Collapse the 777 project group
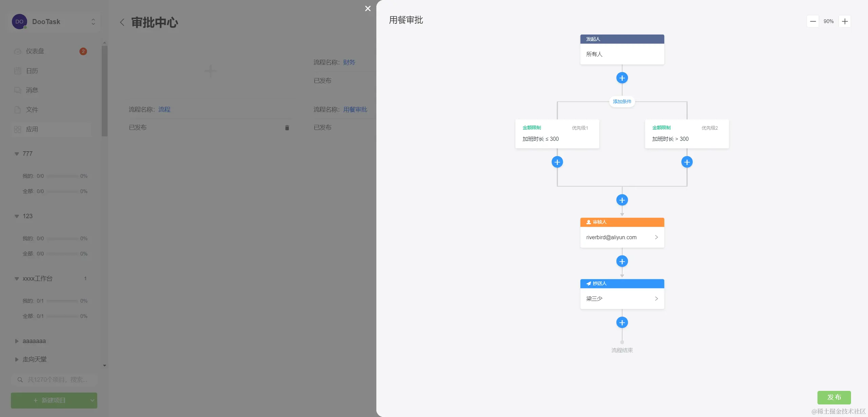Screen dimensions: 868x417 (17, 154)
